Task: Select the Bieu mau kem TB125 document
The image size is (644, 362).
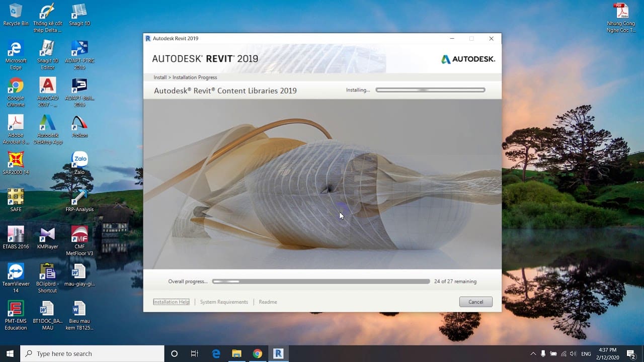Action: [x=79, y=316]
